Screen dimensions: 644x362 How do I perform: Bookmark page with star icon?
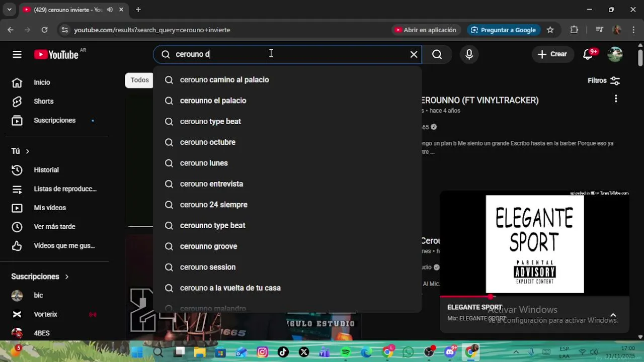pos(550,30)
